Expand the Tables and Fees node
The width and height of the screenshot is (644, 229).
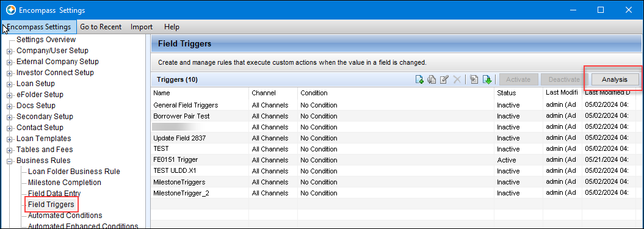point(9,150)
